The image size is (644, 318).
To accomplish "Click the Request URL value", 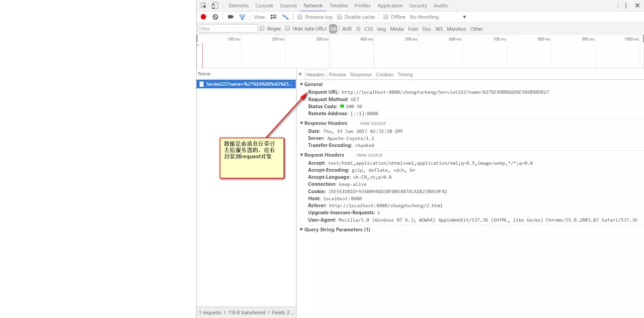I will pyautogui.click(x=445, y=92).
